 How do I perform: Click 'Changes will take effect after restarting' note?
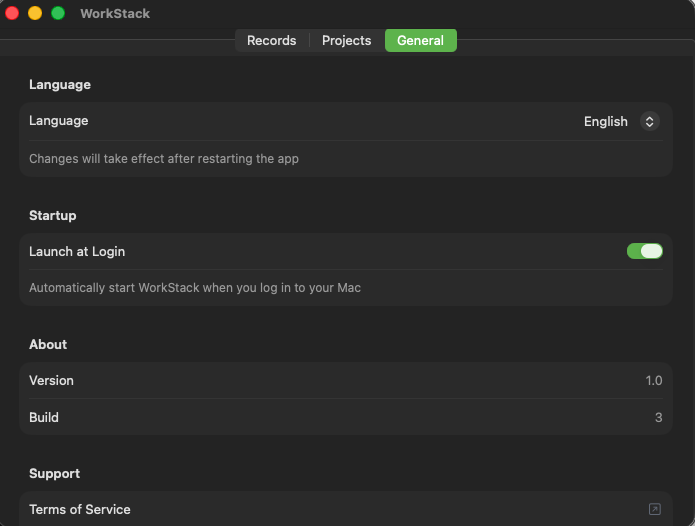coord(164,159)
